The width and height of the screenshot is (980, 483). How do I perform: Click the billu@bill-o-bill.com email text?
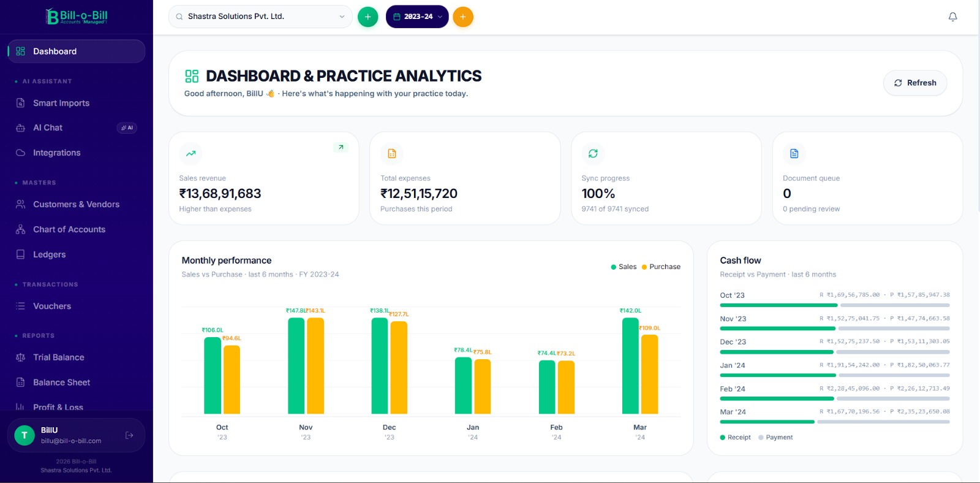(71, 441)
